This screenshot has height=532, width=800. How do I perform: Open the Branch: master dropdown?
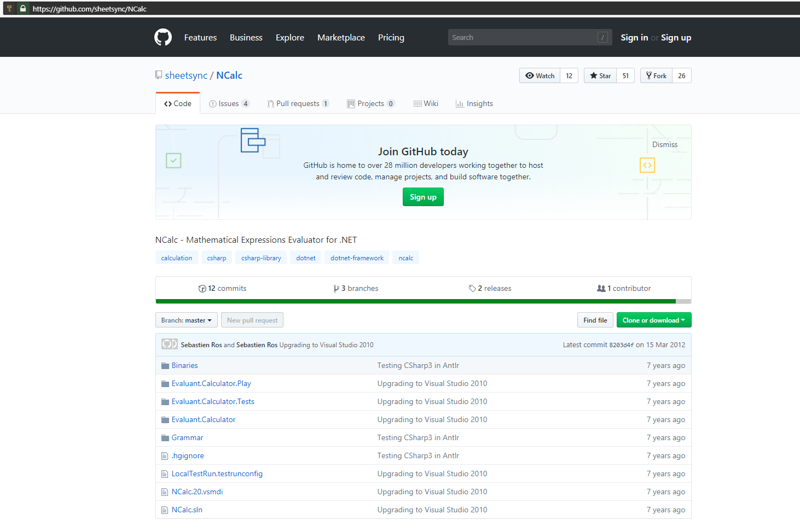click(186, 320)
